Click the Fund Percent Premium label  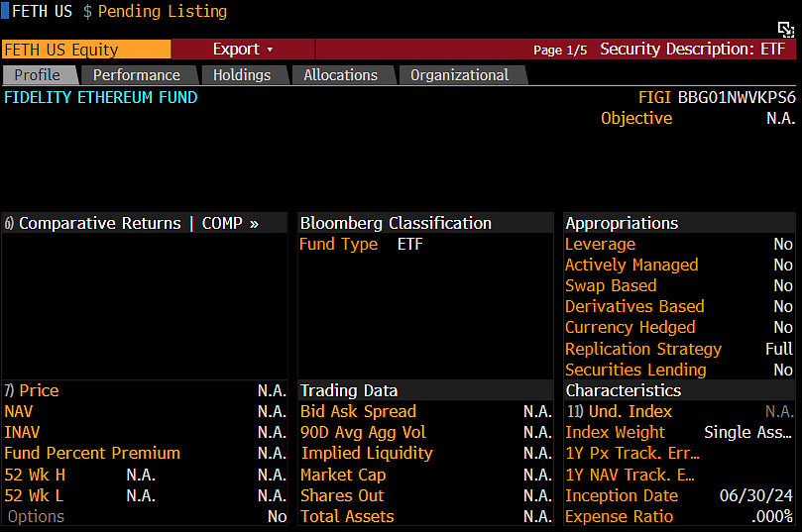92,454
